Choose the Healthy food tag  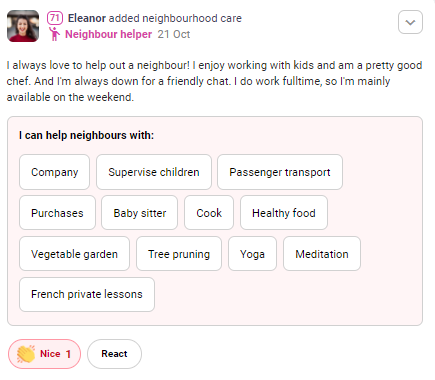pyautogui.click(x=284, y=213)
